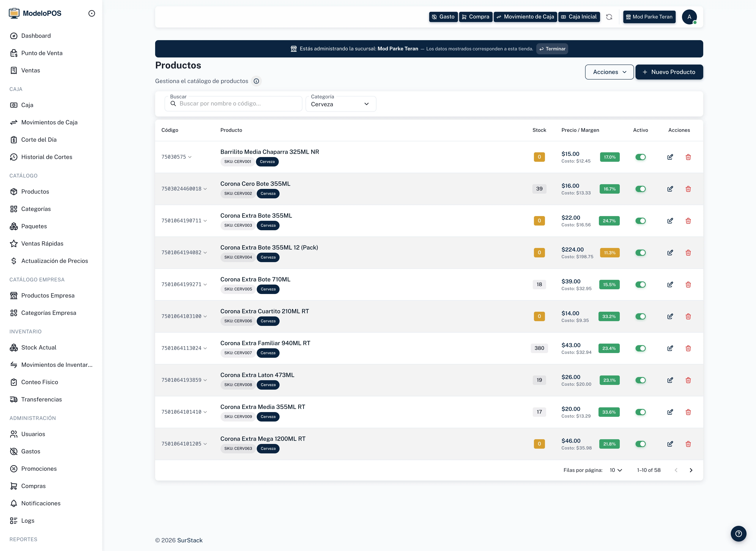Viewport: 756px width, 551px height.
Task: Select Movimientos de Caja in the sidebar
Action: (x=49, y=122)
